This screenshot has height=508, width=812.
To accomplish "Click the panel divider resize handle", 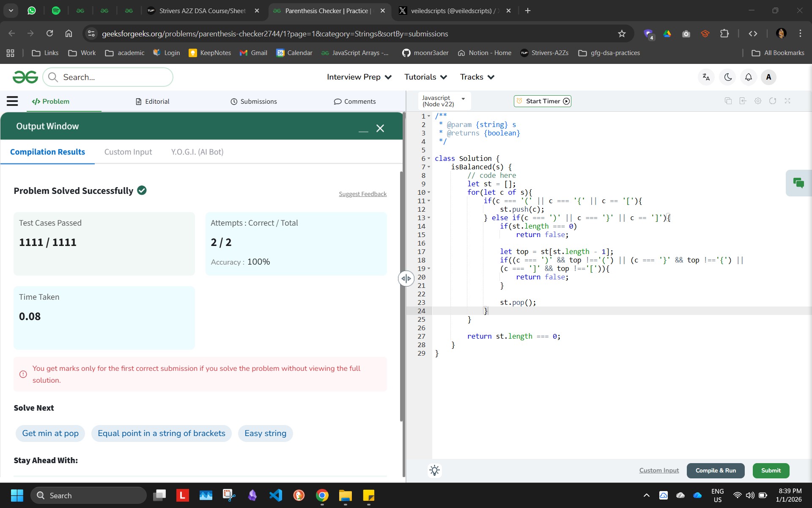I will coord(406,279).
